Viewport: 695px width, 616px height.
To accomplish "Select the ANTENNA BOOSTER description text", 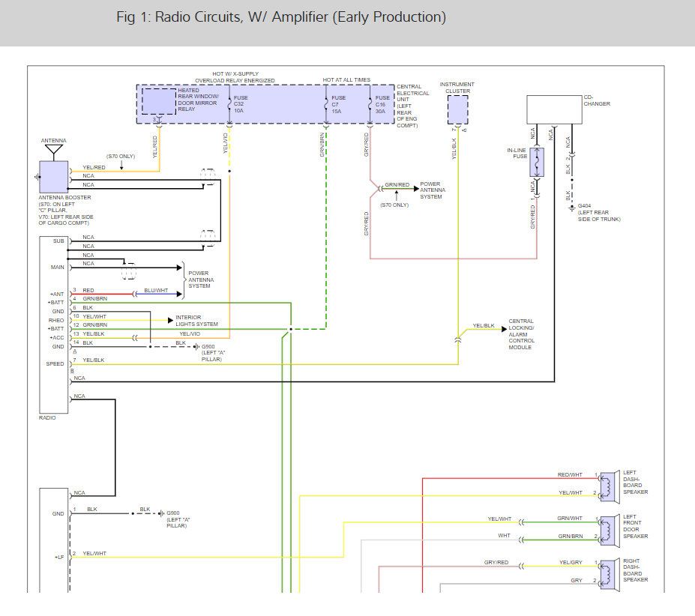I will 65,210.
